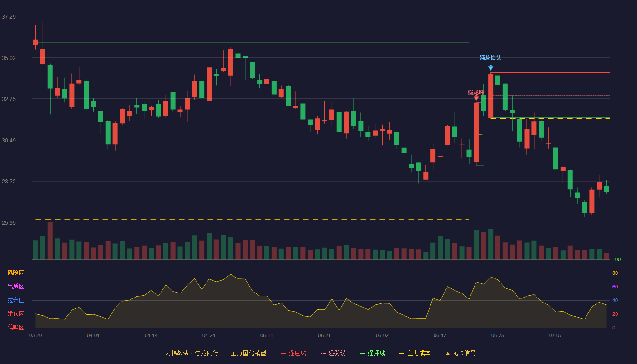This screenshot has width=637, height=364.
Task: Click the 04-14 date axis label
Action: point(151,335)
